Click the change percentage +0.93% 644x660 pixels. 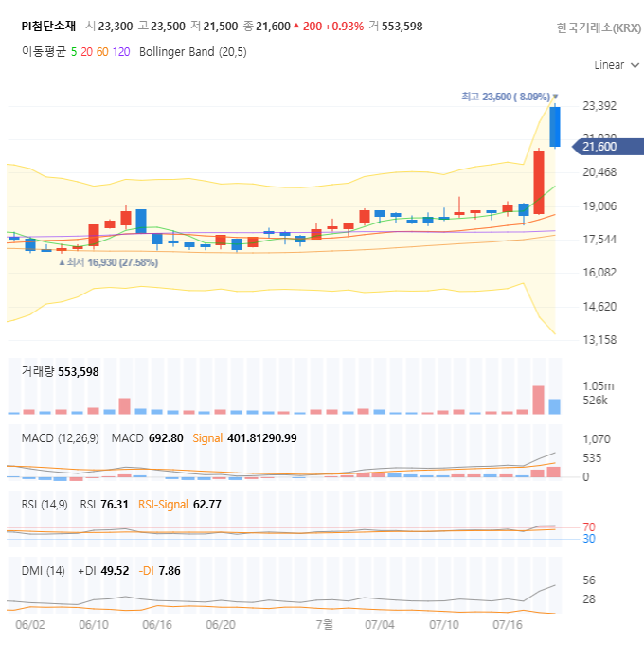point(345,27)
